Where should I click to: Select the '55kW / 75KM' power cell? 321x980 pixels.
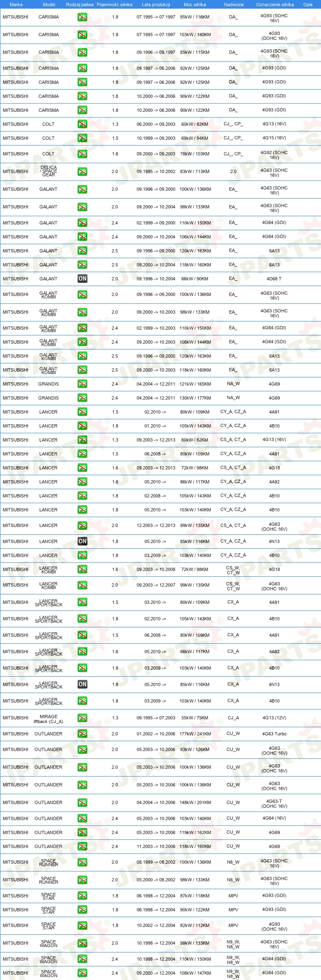pos(195,718)
